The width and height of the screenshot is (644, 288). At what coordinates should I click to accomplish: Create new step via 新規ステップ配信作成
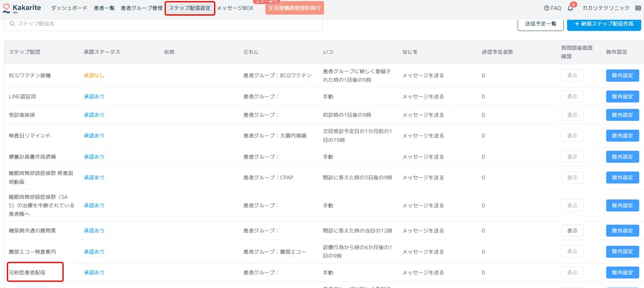(604, 24)
